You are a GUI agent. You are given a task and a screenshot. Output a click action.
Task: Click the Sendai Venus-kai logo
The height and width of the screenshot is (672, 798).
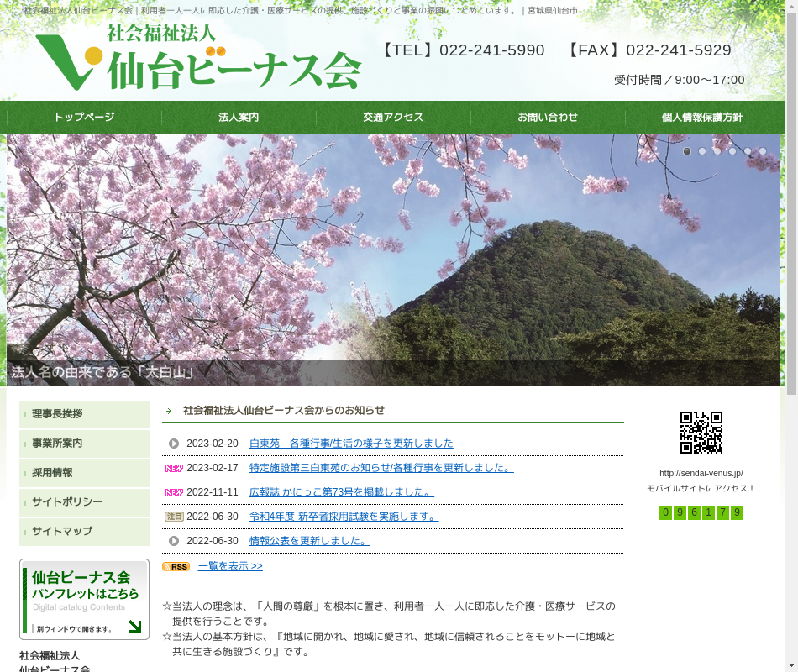pos(198,58)
